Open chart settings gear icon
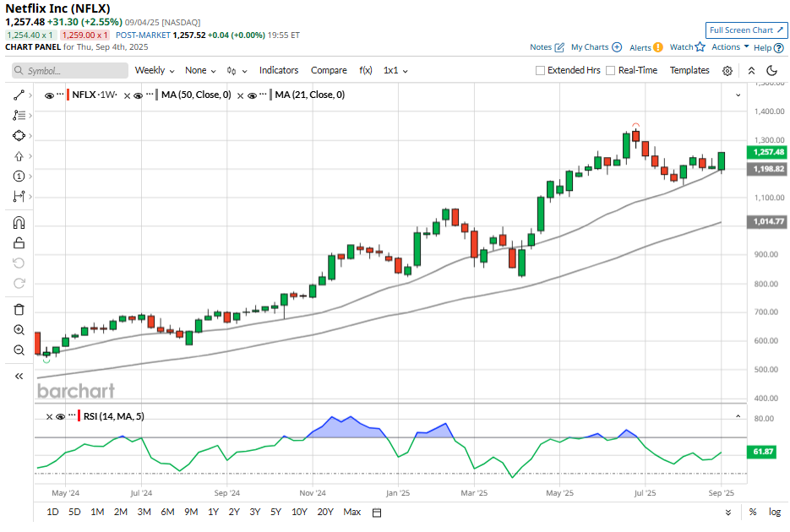This screenshot has height=532, width=790. [x=727, y=71]
